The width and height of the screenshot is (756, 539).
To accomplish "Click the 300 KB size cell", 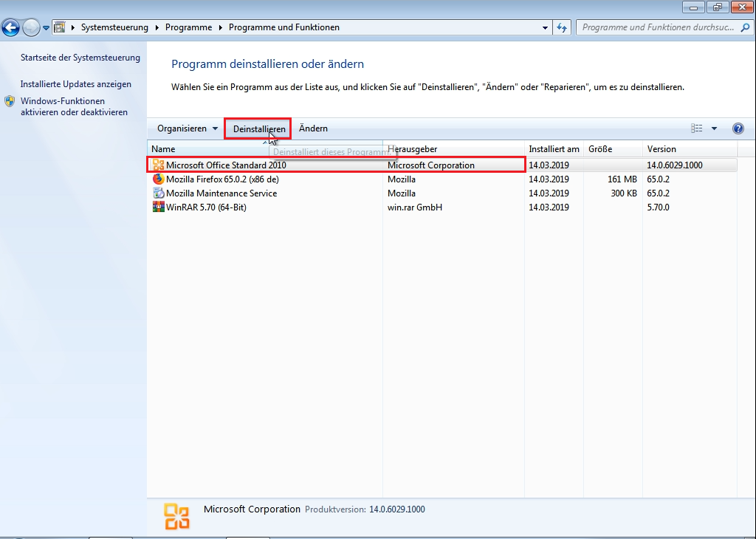I will point(623,193).
